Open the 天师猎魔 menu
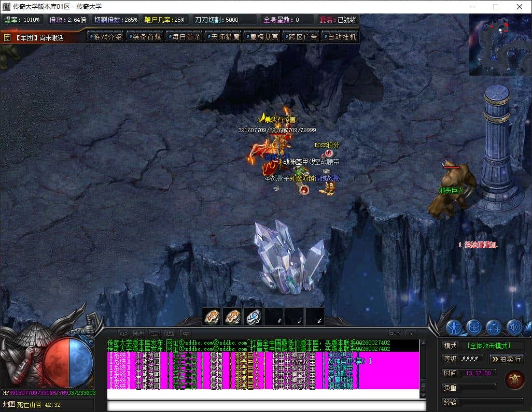This screenshot has width=532, height=412. pyautogui.click(x=223, y=37)
